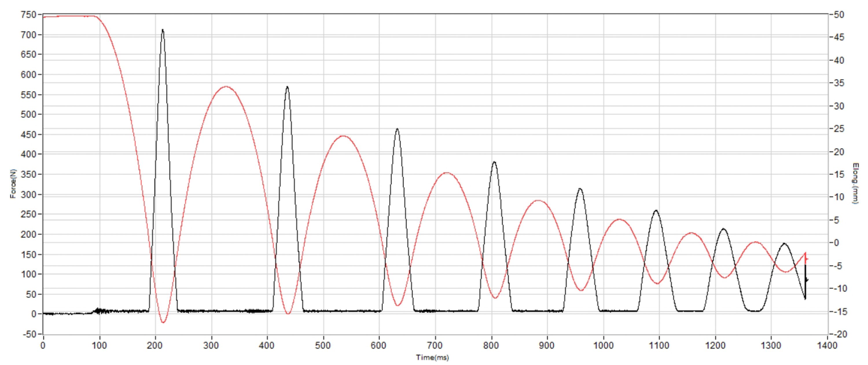Click the first red rebound peak near 325 ms
Viewport: 868px width, 365px height.
point(226,86)
